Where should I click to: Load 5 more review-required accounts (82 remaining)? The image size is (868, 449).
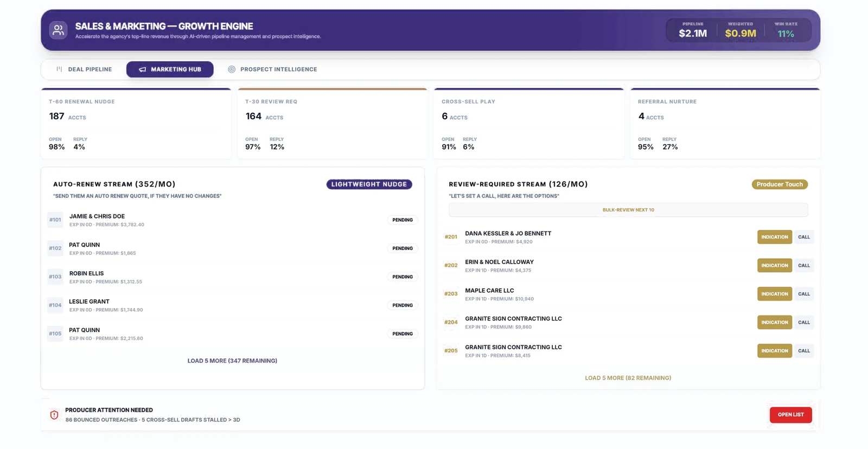point(628,378)
